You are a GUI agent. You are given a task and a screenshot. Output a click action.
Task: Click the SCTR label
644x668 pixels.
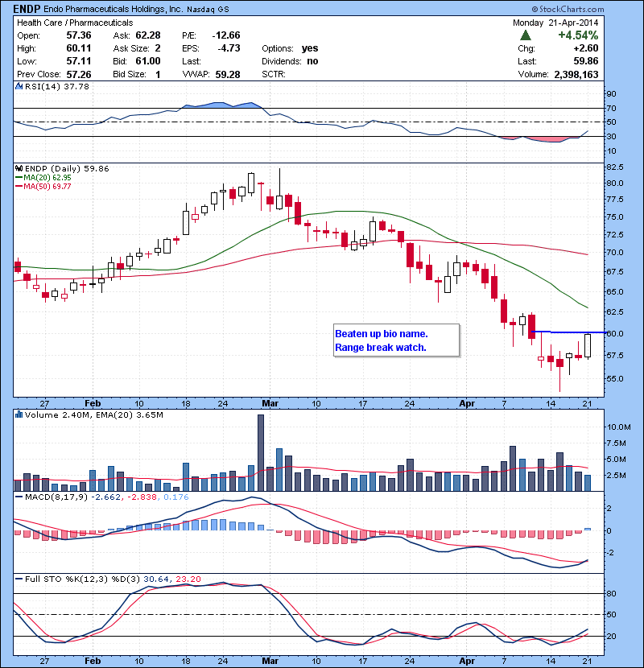pos(274,74)
